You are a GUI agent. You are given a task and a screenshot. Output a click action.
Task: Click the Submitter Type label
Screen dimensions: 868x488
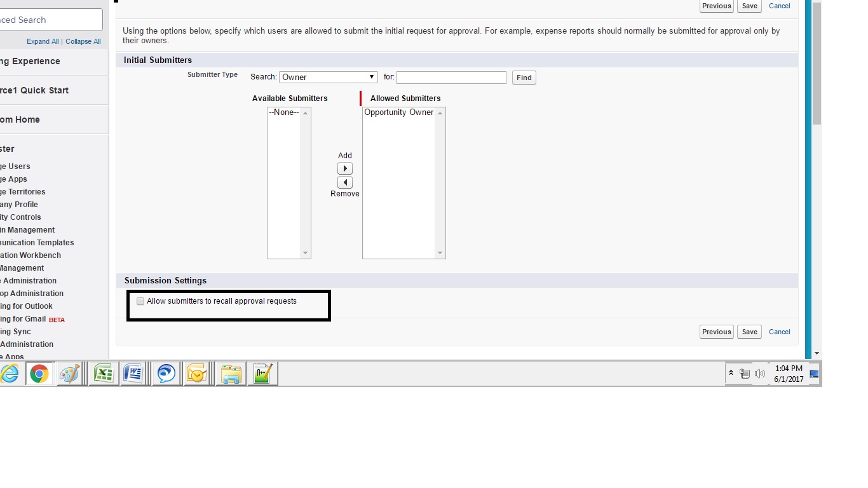(x=212, y=74)
